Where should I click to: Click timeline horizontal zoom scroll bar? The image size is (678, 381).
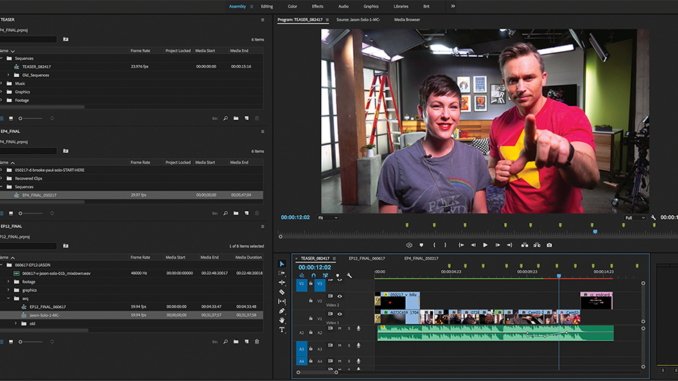tap(317, 372)
